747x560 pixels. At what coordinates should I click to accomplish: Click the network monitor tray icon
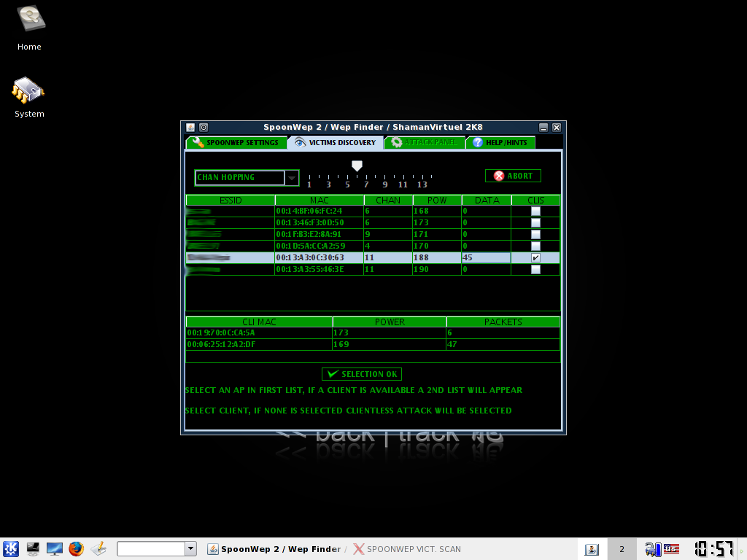(x=653, y=550)
